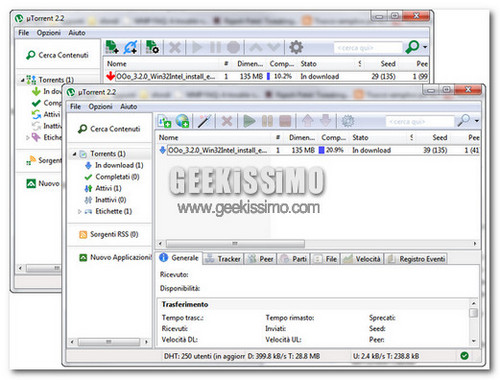The image size is (500, 380).
Task: Click green search magnifier in back window
Action: (x=412, y=47)
